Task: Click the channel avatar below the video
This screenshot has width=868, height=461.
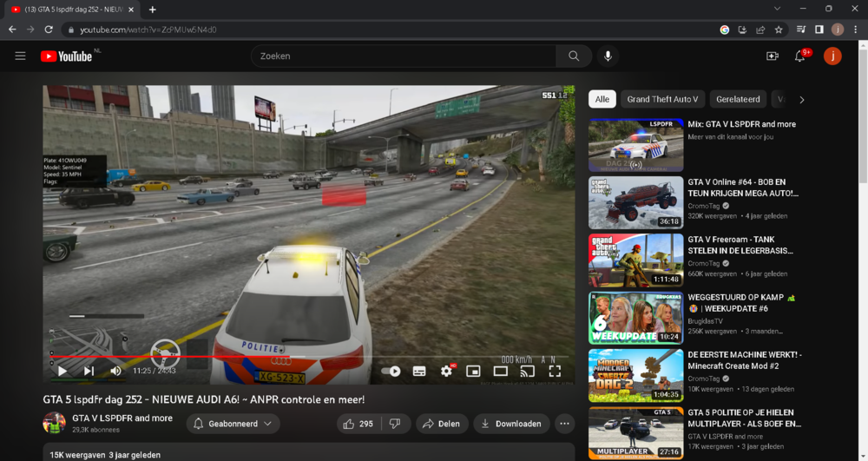Action: pyautogui.click(x=54, y=424)
